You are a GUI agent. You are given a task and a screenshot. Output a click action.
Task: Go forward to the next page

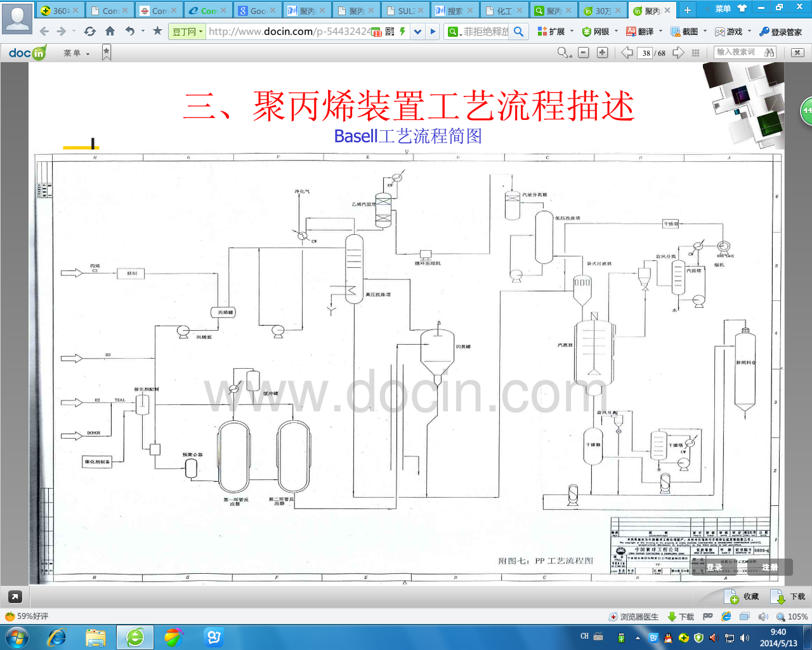pyautogui.click(x=61, y=31)
